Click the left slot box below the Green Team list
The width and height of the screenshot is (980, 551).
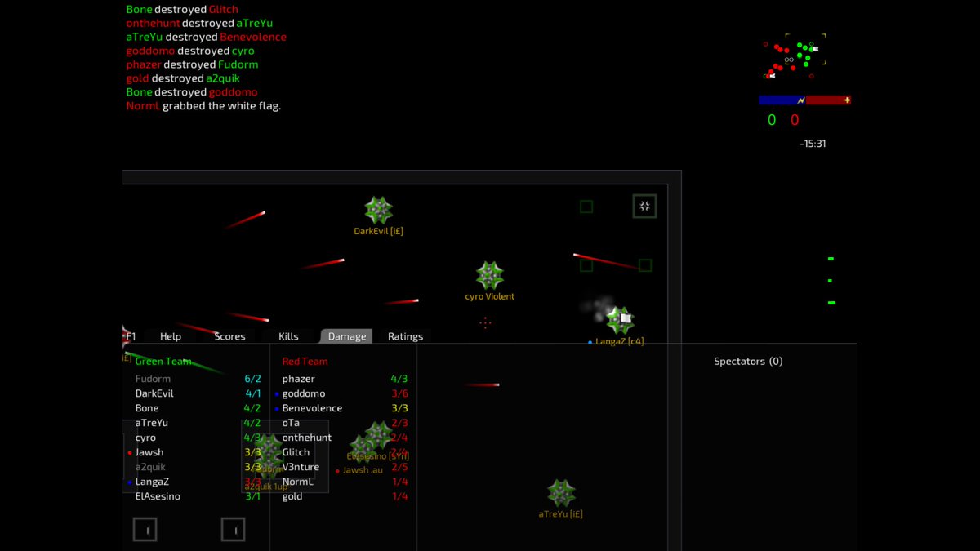pos(145,530)
